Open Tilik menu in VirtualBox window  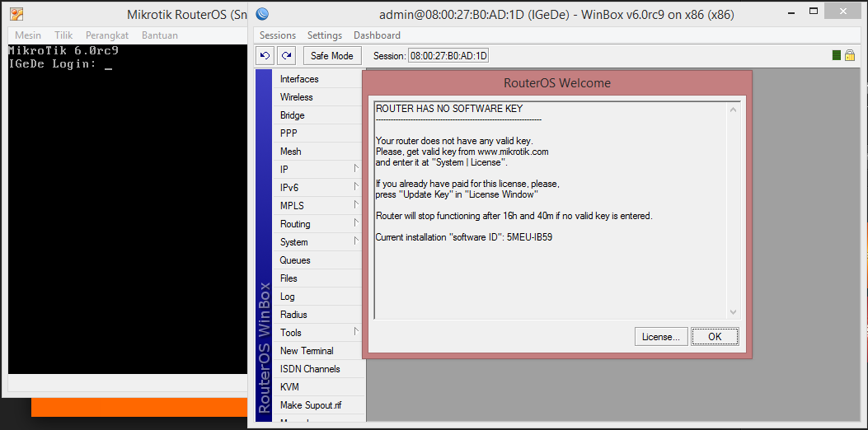pyautogui.click(x=63, y=35)
